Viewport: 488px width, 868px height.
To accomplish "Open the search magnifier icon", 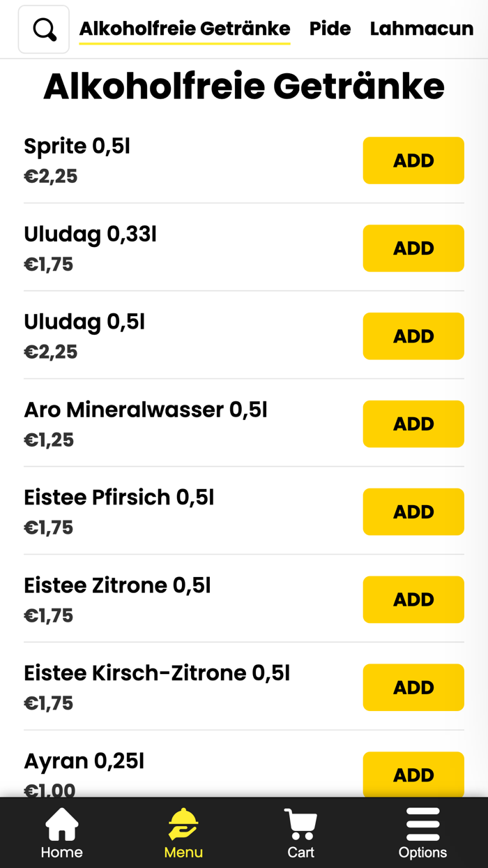I will 44,29.
